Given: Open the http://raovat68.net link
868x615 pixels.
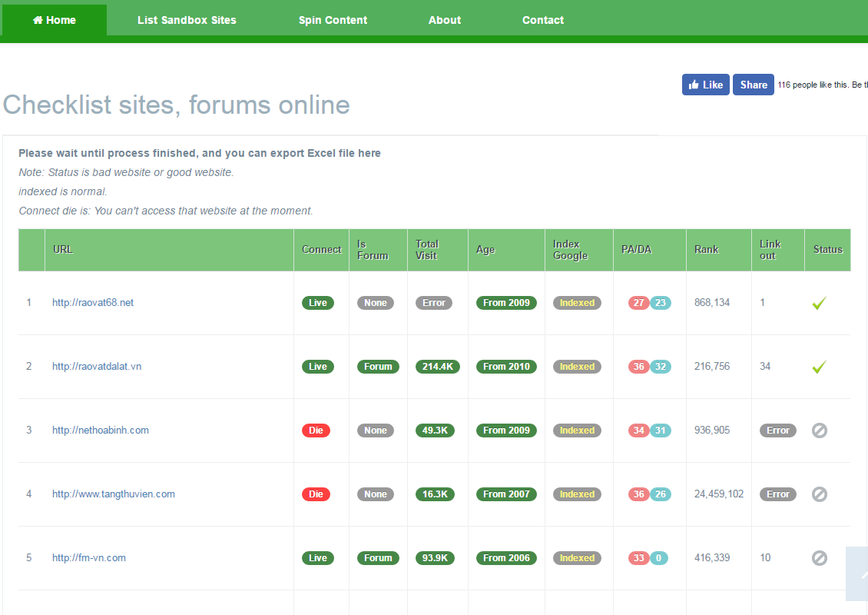Looking at the screenshot, I should tap(93, 303).
